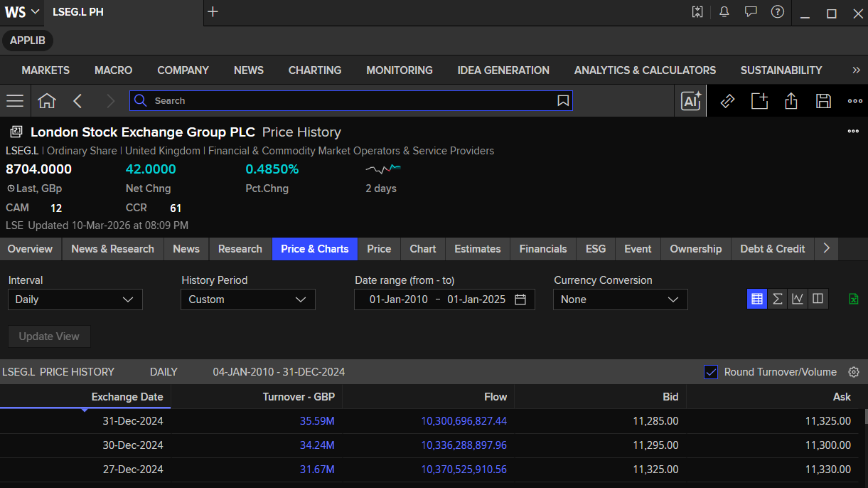Switch to the News & Research tab
Viewport: 868px width, 488px height.
[x=113, y=249]
